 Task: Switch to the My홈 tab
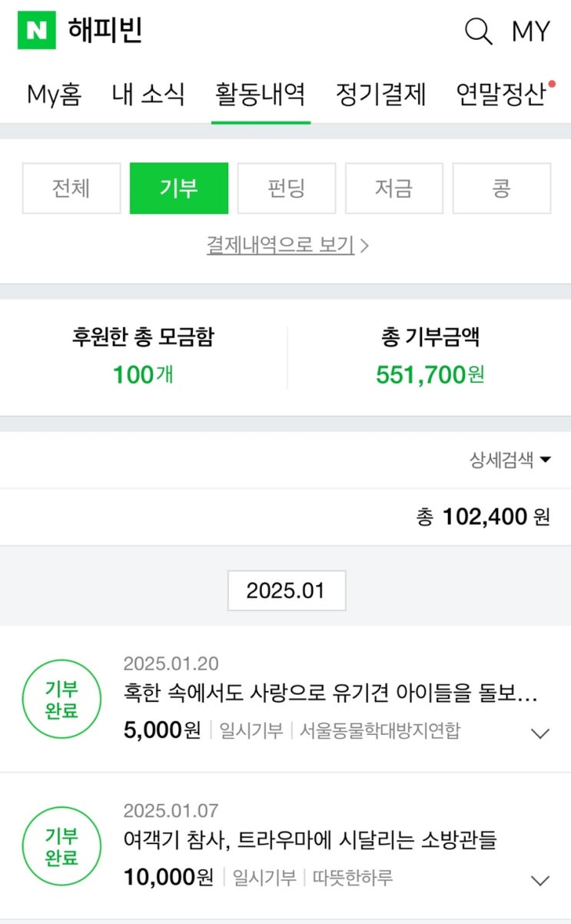[x=54, y=95]
